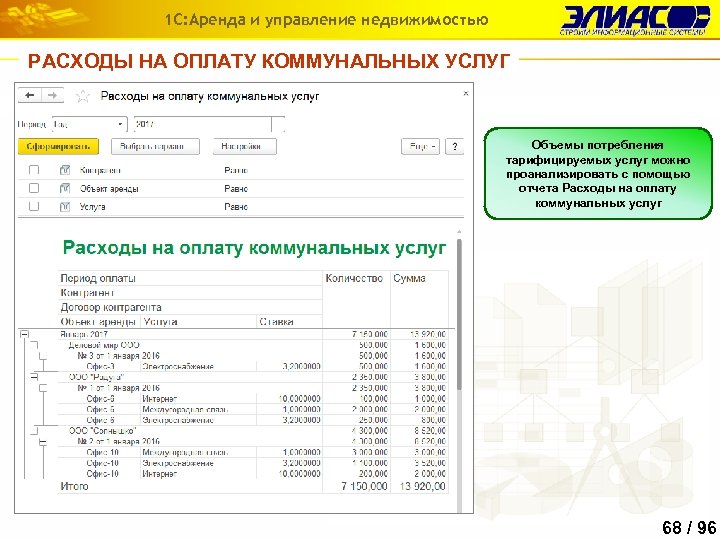Select the 13 920,00 total in Итого row
The image size is (720, 540).
click(x=422, y=486)
